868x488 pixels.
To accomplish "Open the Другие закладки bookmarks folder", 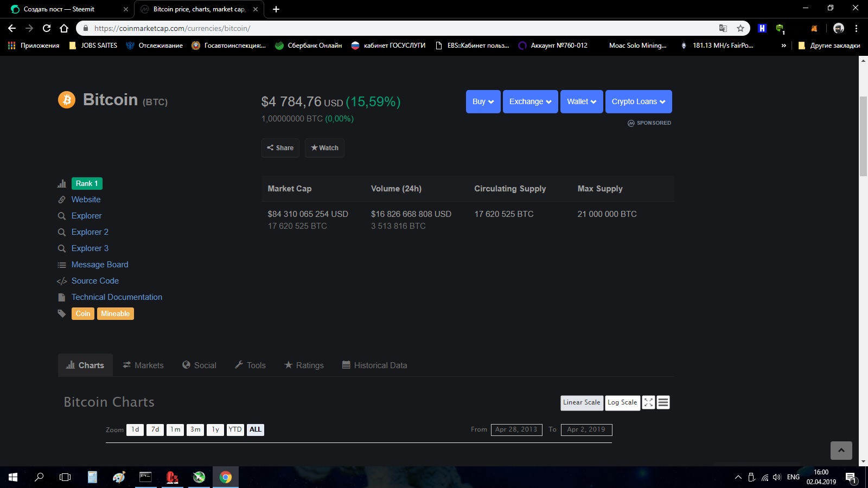I will 829,46.
